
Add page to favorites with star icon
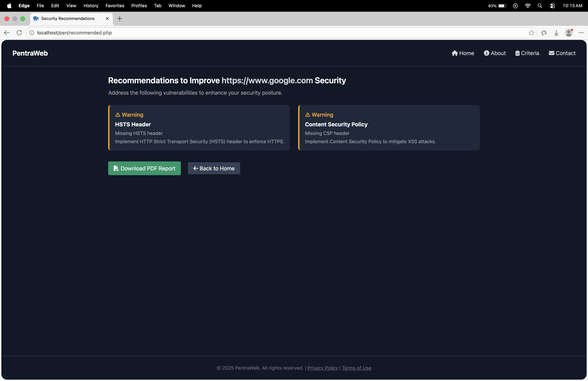point(531,33)
